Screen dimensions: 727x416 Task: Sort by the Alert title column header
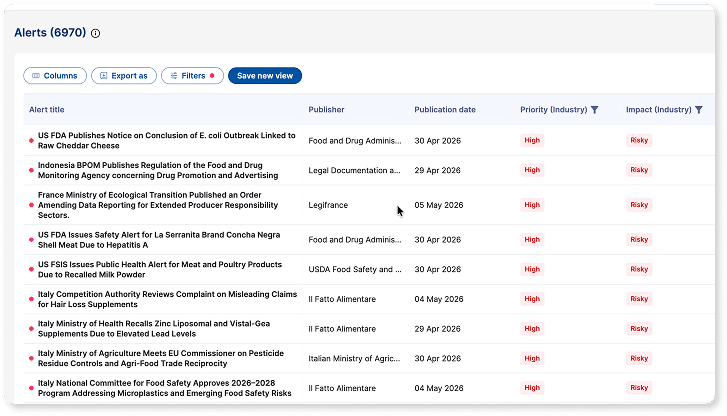47,110
